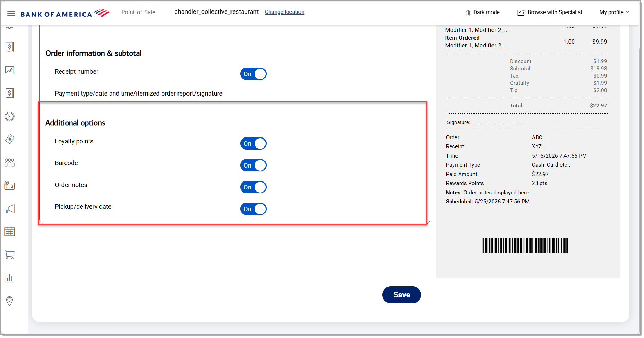644x338 pixels.
Task: Open the gift card sidebar icon
Action: click(x=10, y=186)
